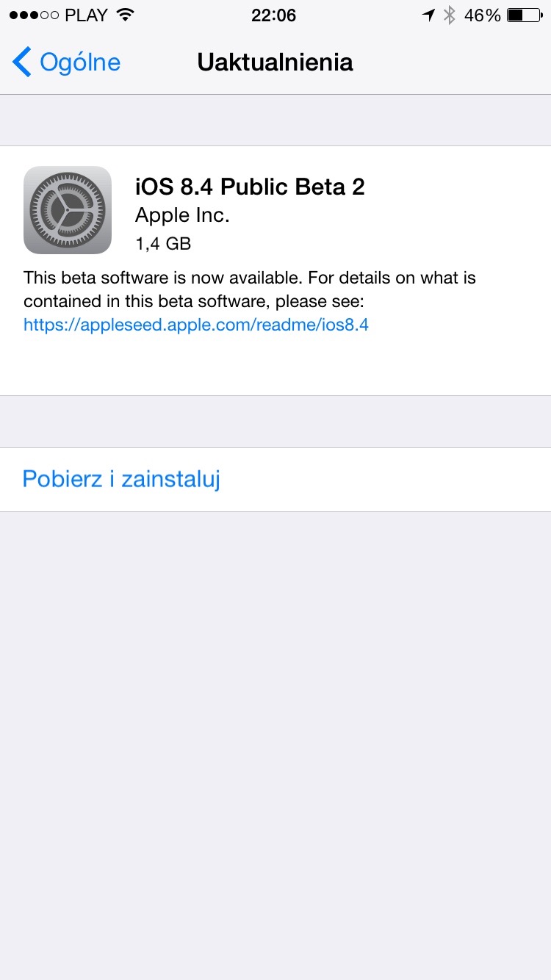Click the Wi-Fi status icon
The height and width of the screenshot is (980, 551).
point(126,15)
